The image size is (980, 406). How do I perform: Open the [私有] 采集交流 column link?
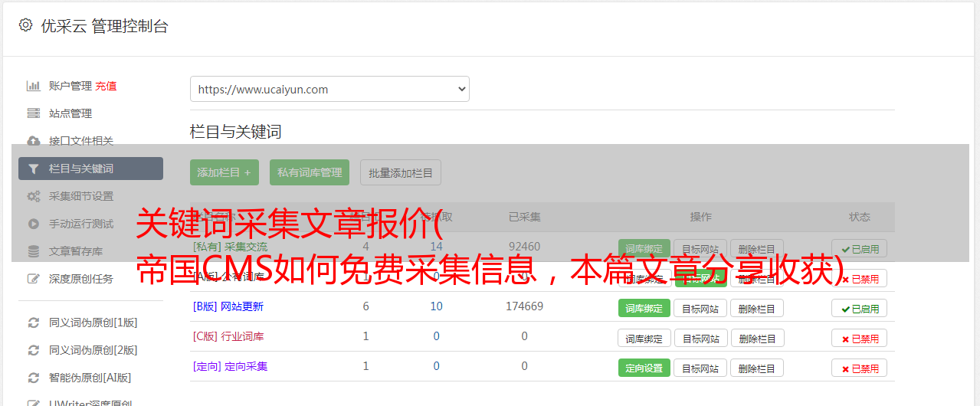pos(231,247)
